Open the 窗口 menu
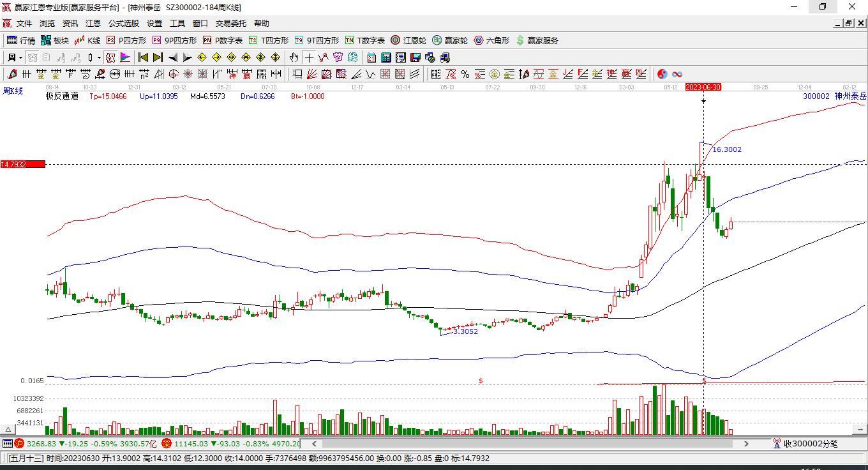 pos(200,24)
